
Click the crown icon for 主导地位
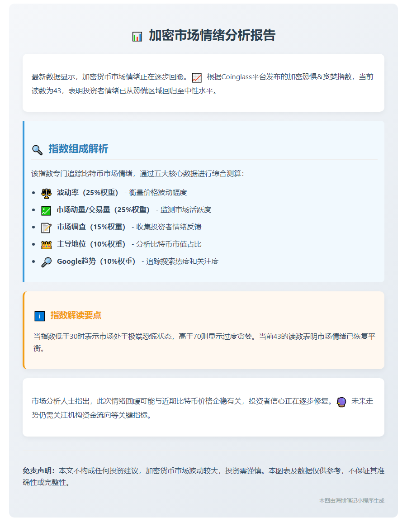pyautogui.click(x=46, y=245)
